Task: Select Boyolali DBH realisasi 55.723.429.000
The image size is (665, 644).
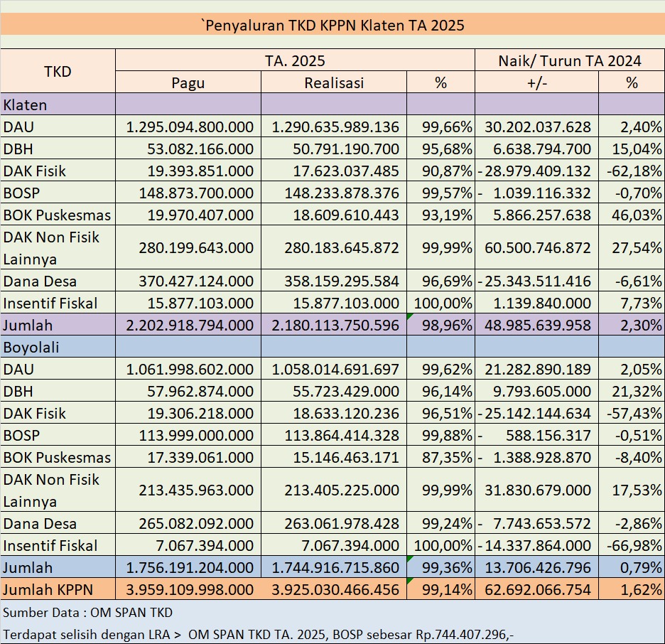Action: (x=335, y=391)
